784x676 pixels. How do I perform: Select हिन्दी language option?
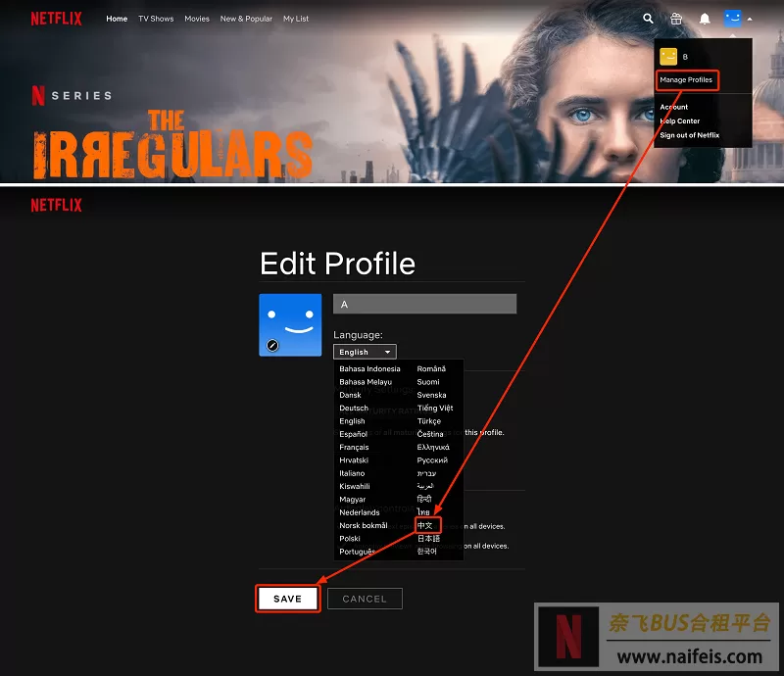click(x=424, y=499)
